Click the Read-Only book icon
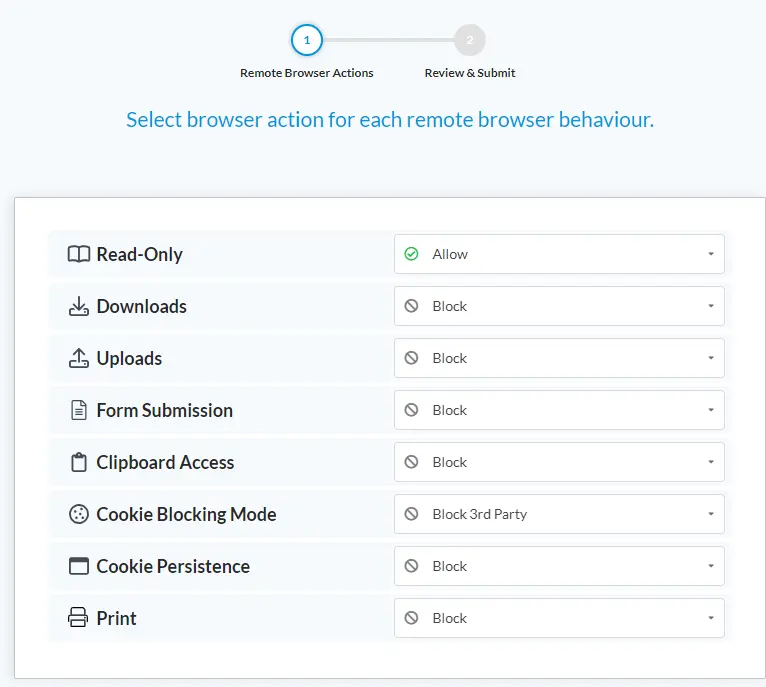Image resolution: width=766 pixels, height=687 pixels. [78, 254]
